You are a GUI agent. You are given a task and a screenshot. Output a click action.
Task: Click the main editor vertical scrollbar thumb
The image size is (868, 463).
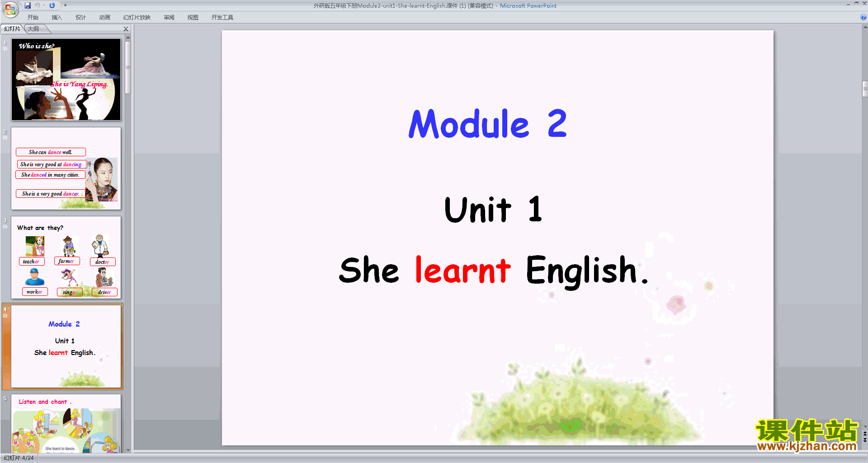pyautogui.click(x=865, y=89)
